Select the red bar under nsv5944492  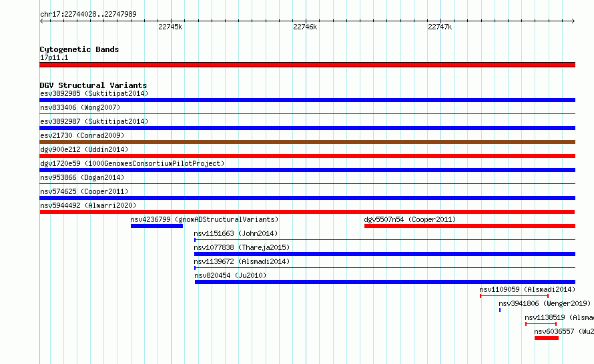(x=307, y=212)
